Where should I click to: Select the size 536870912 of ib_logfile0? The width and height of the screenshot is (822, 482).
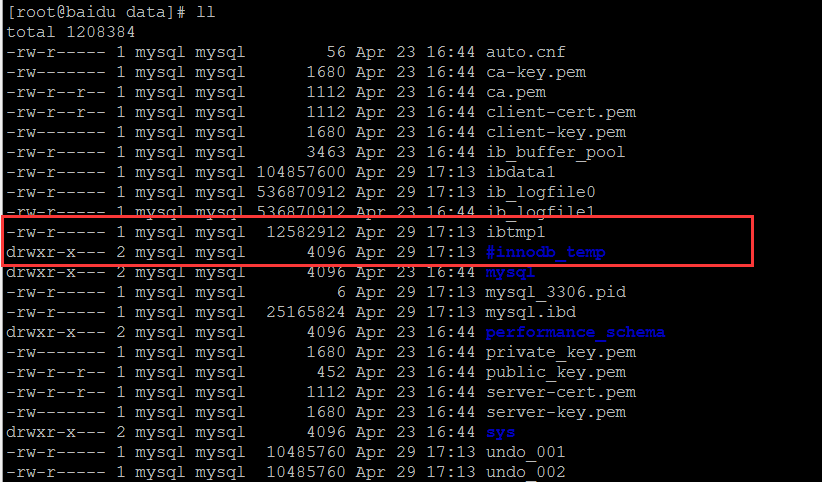click(x=301, y=192)
